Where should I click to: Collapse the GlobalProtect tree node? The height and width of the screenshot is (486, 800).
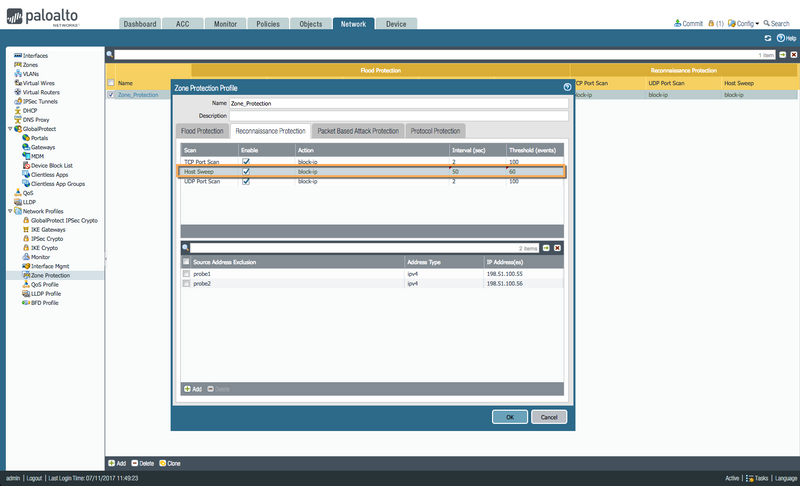click(x=9, y=128)
